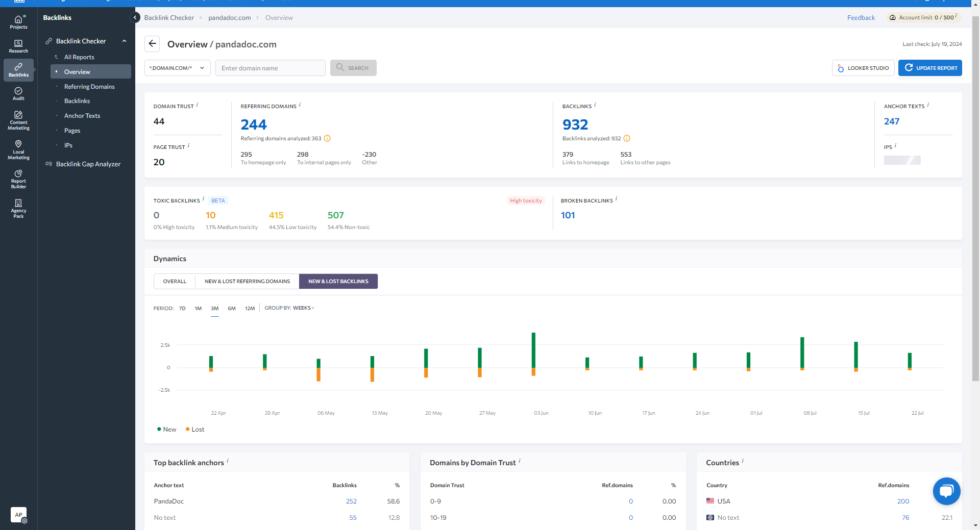
Task: Select the 7D period option
Action: click(182, 308)
